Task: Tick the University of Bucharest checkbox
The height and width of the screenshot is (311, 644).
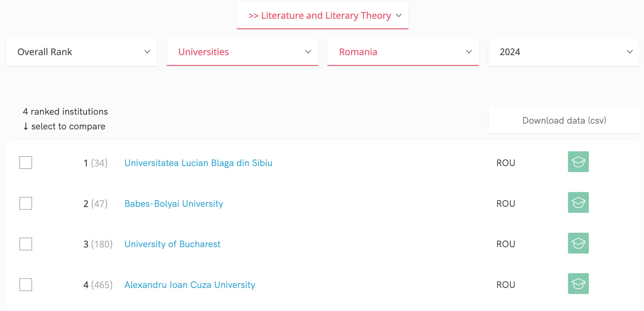Action: point(26,244)
